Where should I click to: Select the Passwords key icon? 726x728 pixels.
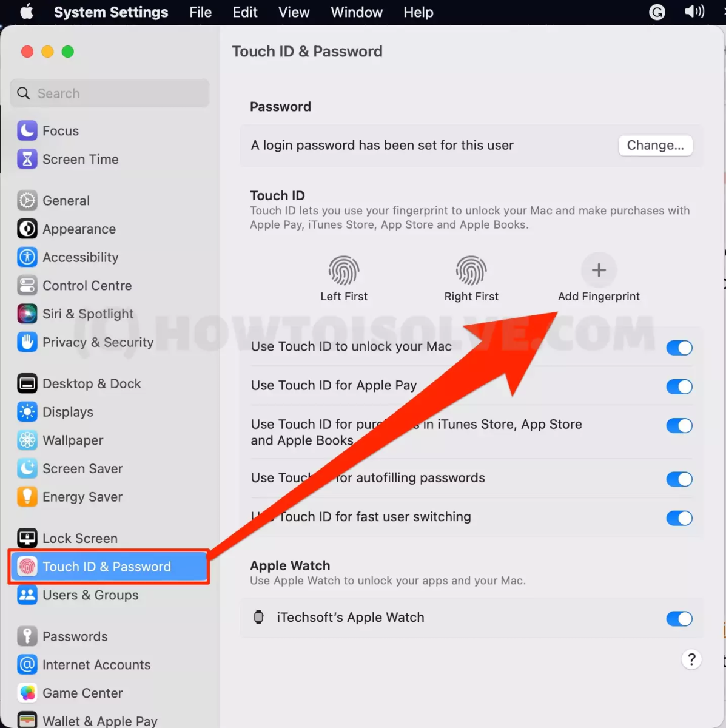tap(27, 636)
